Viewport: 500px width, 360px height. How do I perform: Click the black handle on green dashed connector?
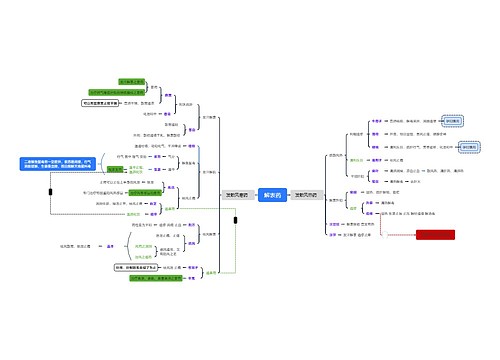235,220
